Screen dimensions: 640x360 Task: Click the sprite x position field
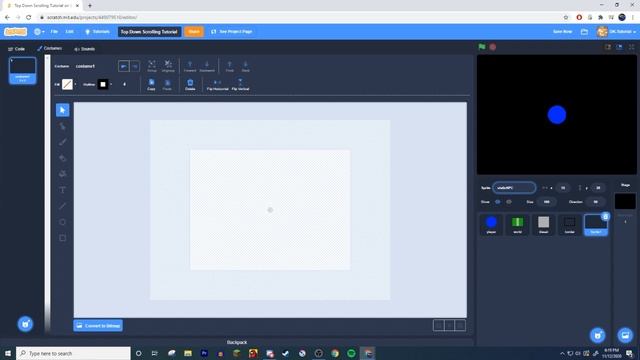pyautogui.click(x=563, y=188)
